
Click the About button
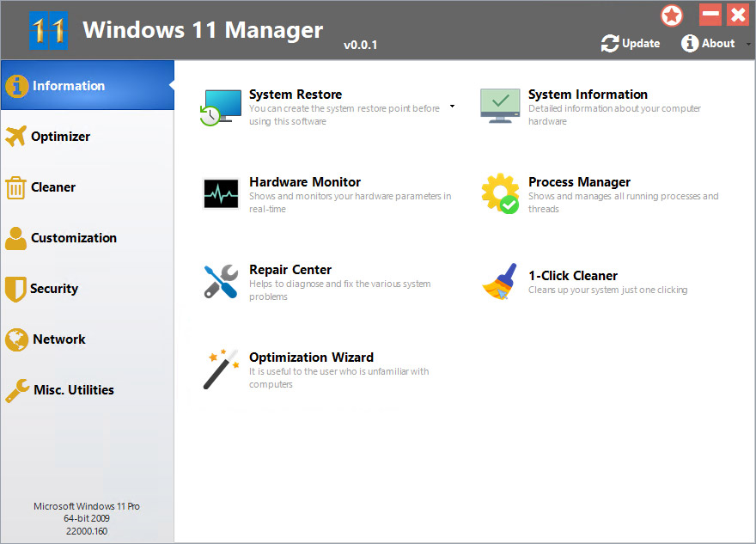pos(708,44)
